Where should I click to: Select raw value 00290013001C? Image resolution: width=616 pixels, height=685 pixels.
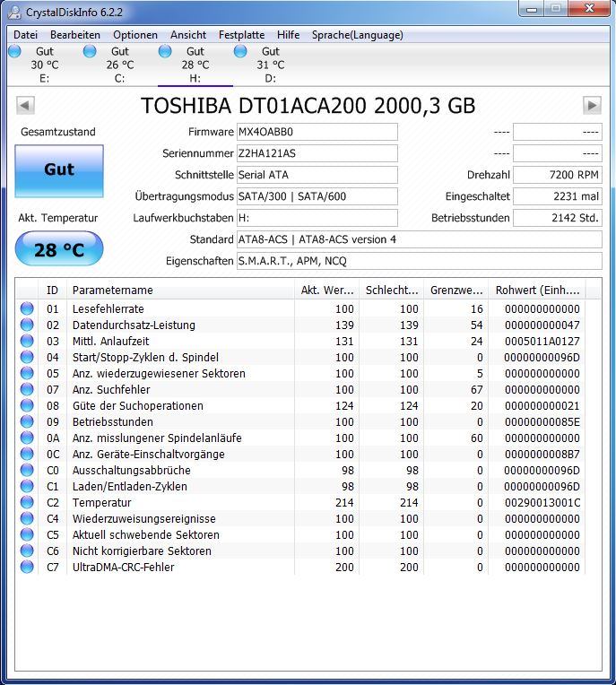(542, 503)
